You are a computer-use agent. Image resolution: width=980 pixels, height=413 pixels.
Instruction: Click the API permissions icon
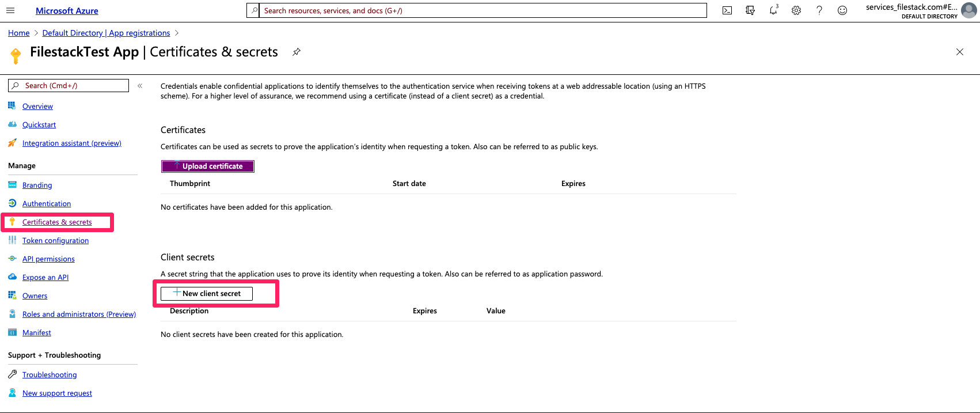(12, 259)
